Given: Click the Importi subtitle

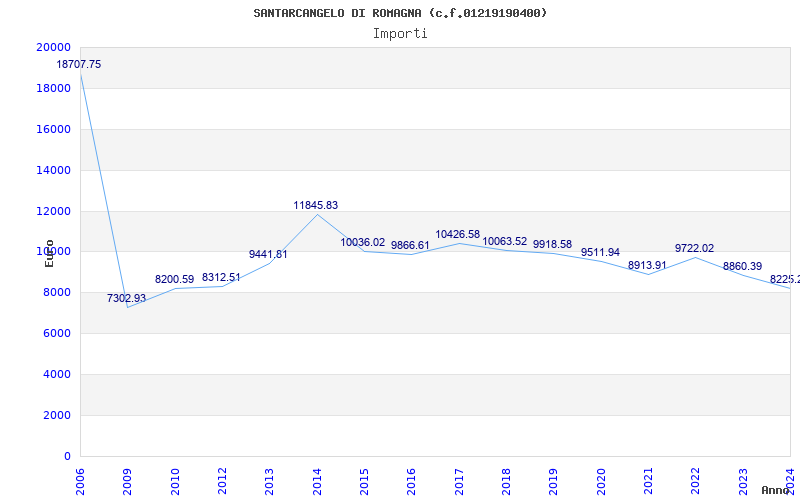Looking at the screenshot, I should pos(400,34).
